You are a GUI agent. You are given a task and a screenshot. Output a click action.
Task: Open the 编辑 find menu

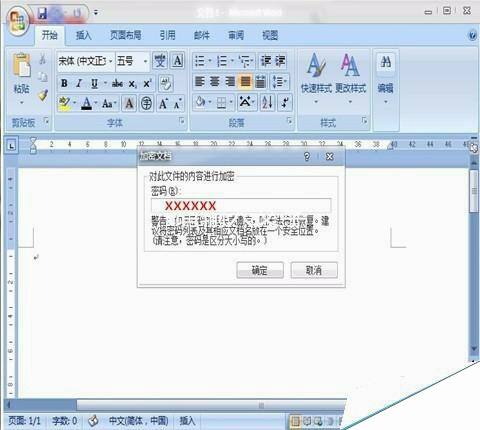pyautogui.click(x=386, y=78)
